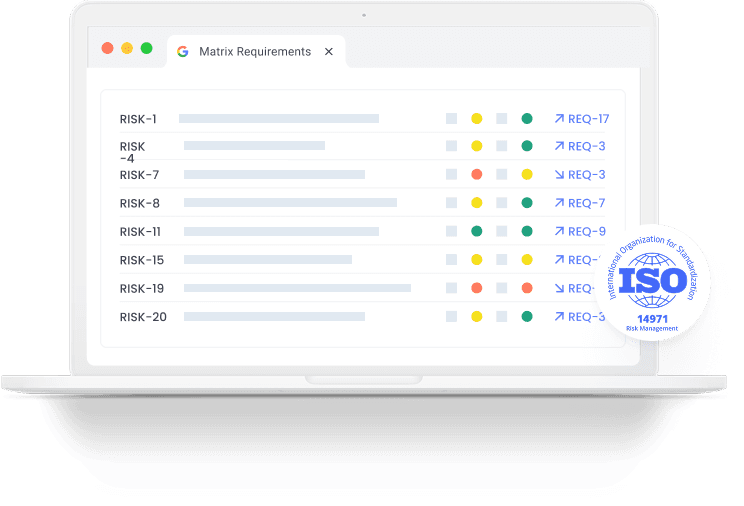Toggle the first checkbox in RISK-1 row
The width and height of the screenshot is (744, 506).
(452, 119)
